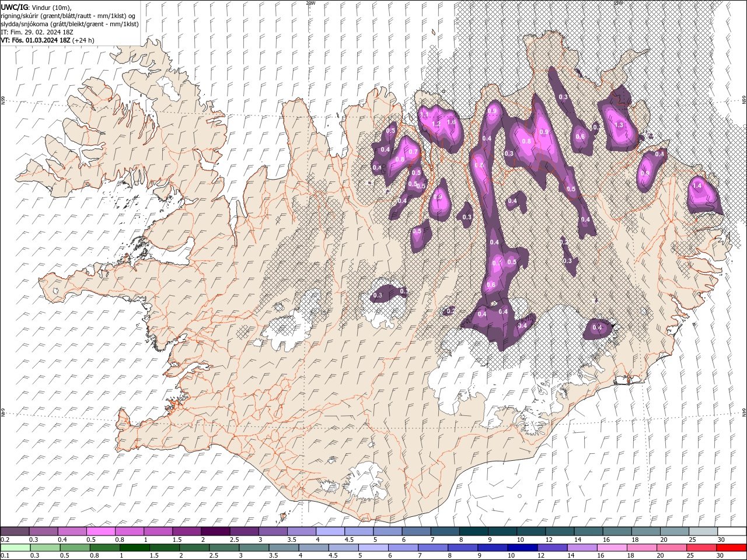Select the darkest green 1 swatch in lower legend row
The height and width of the screenshot is (560, 747).
(134, 548)
